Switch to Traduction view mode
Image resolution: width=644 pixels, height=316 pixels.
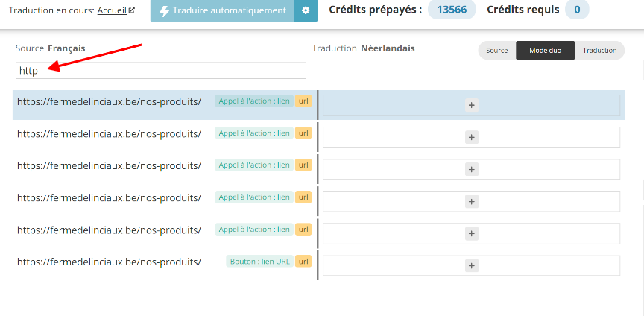pyautogui.click(x=599, y=51)
